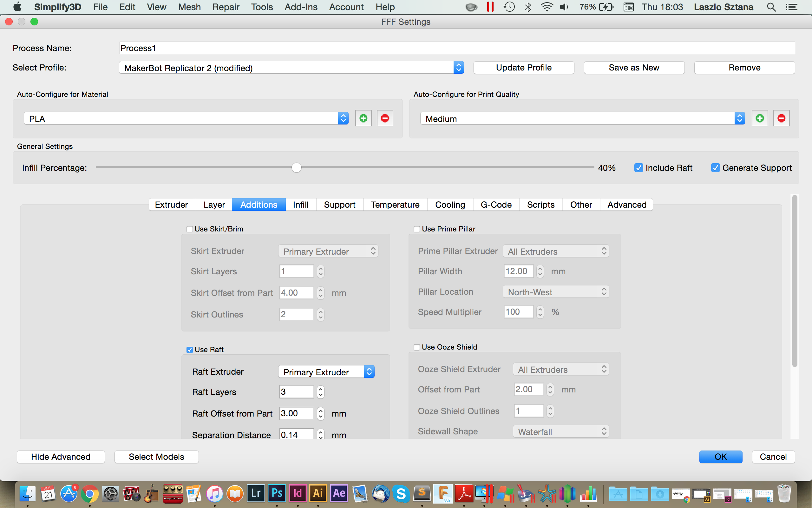Switch to the Temperature tab

[395, 204]
